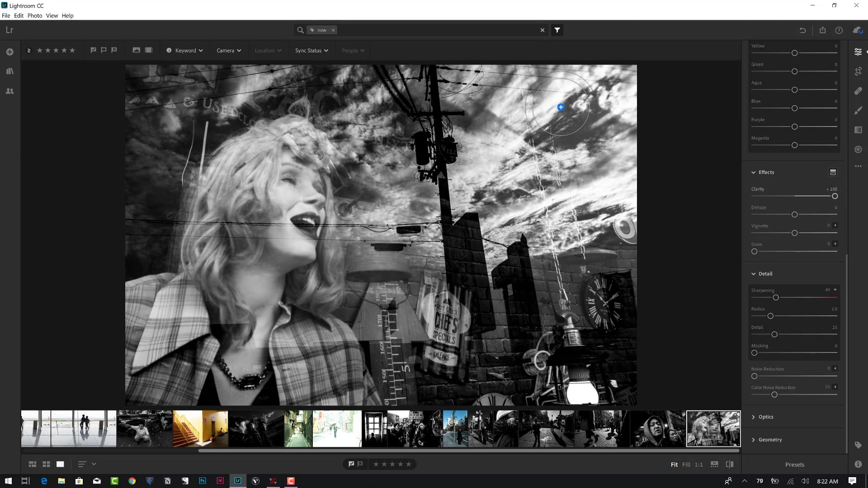
Task: Click the Effects panel view-mode icon
Action: 833,172
